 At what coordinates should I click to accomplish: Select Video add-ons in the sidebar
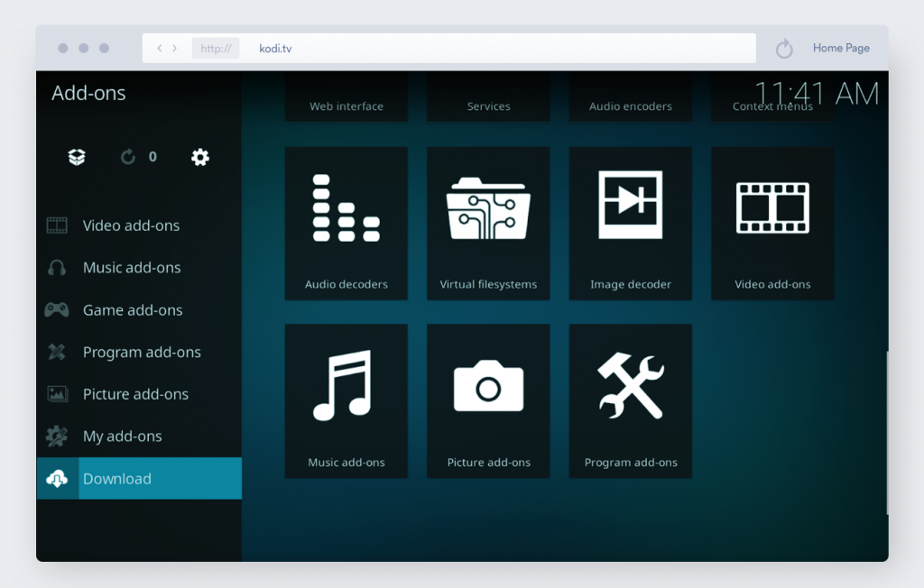139,225
